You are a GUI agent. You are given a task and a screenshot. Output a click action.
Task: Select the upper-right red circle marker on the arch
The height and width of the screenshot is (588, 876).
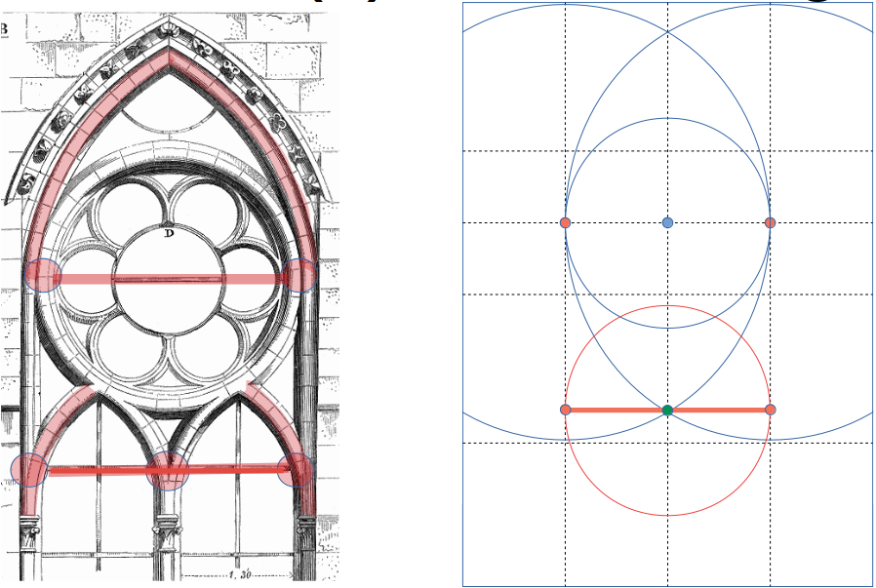click(x=299, y=276)
